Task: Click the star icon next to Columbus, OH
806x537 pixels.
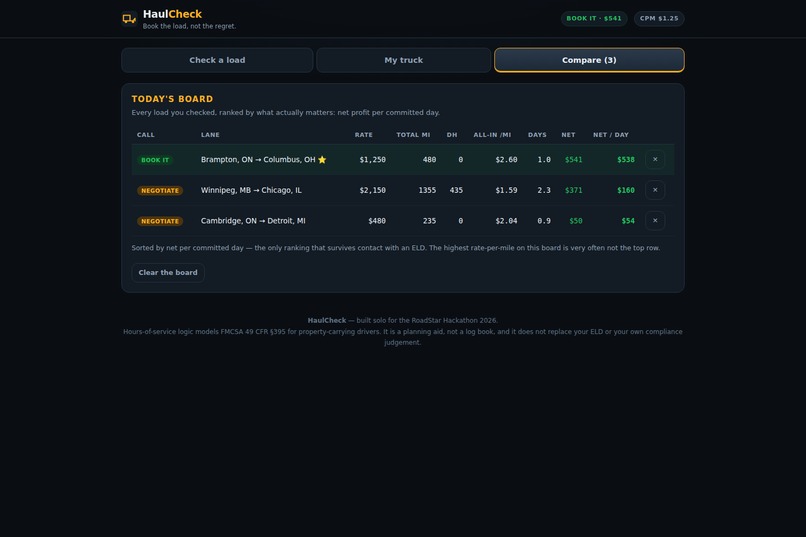Action: click(x=322, y=160)
